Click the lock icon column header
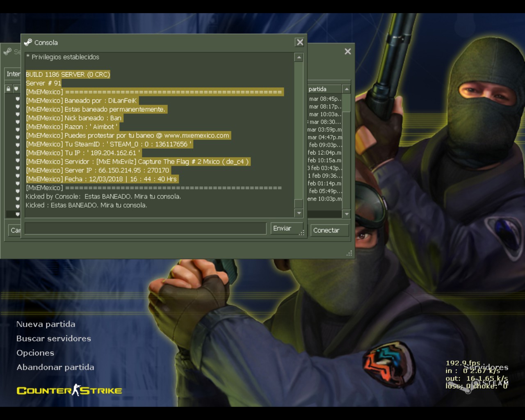Image resolution: width=525 pixels, height=420 pixels. point(8,89)
